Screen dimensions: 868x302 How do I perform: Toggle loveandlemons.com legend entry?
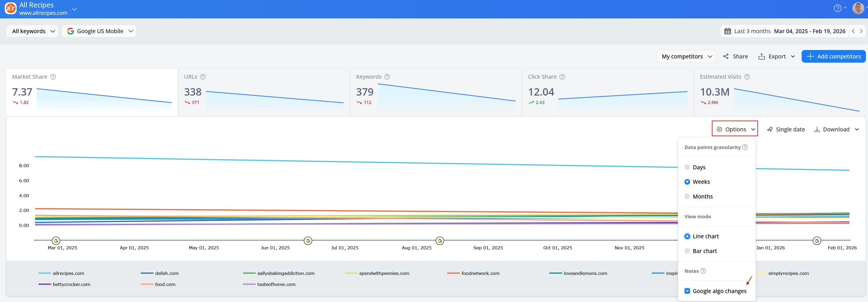[578, 273]
